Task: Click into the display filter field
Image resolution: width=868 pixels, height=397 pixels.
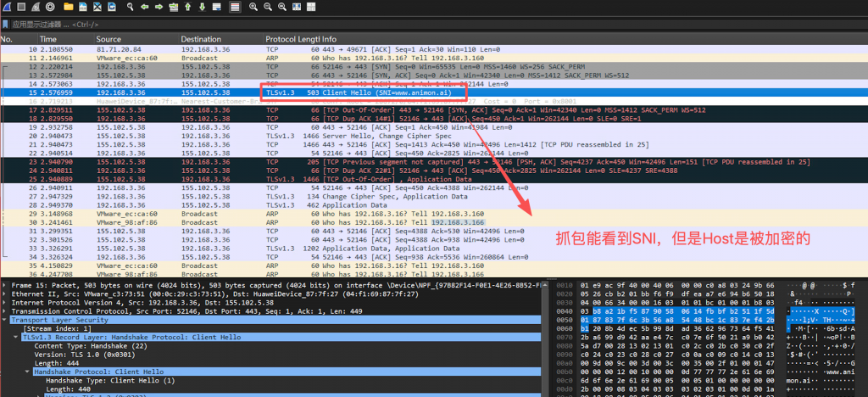Action: coord(254,25)
